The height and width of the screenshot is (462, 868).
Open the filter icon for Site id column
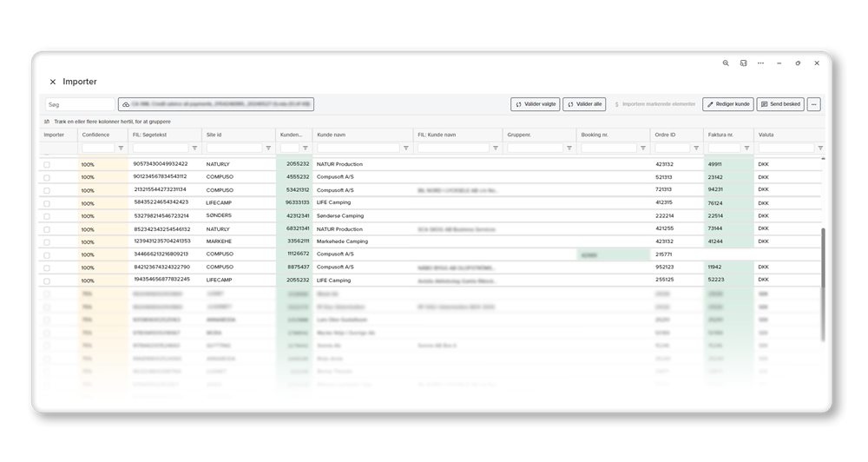click(x=268, y=148)
